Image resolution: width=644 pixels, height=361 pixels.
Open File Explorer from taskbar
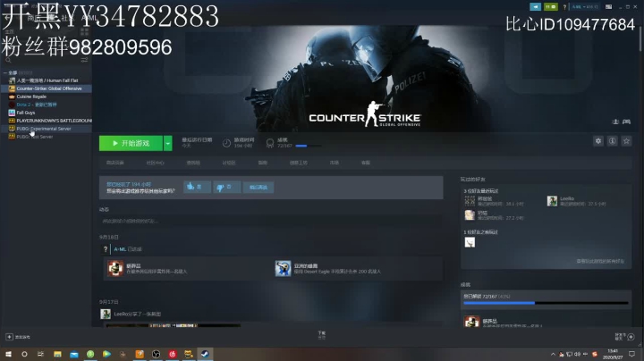pyautogui.click(x=57, y=354)
